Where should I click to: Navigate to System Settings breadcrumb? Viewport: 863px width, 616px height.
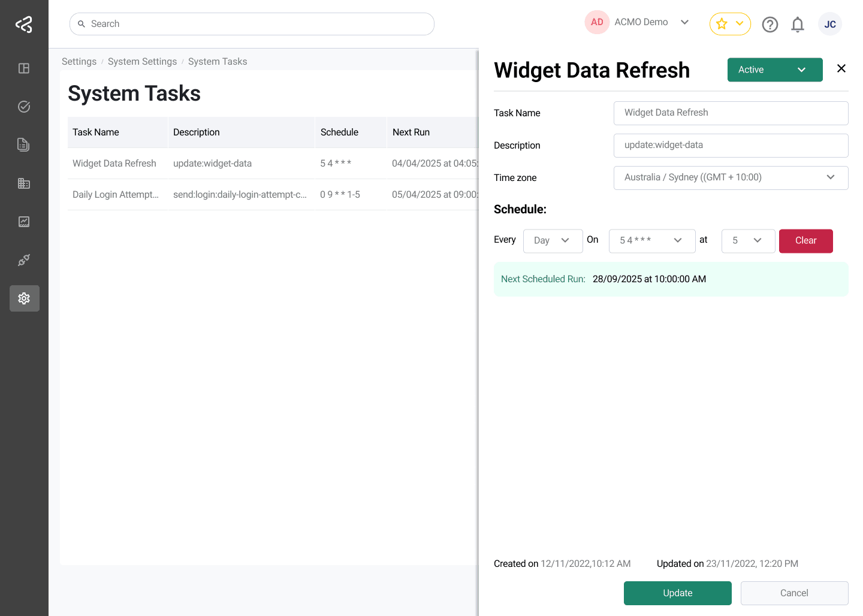pos(142,61)
